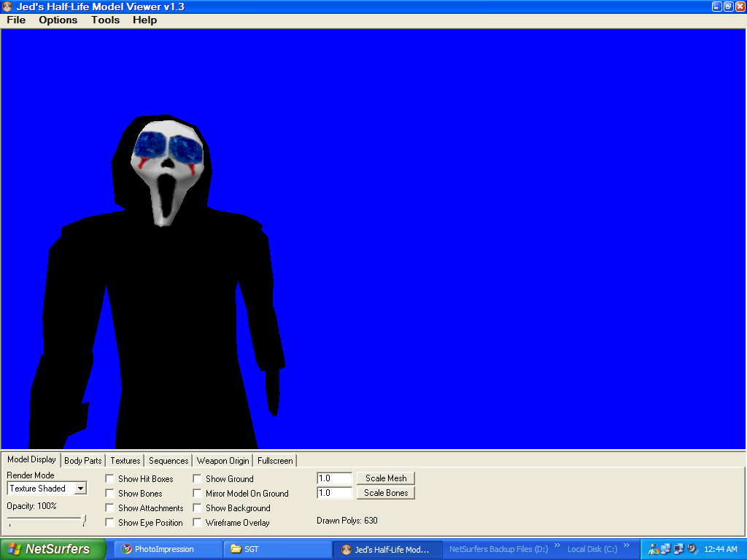
Task: Click the Drawn Polys: 630 readout
Action: pos(347,521)
